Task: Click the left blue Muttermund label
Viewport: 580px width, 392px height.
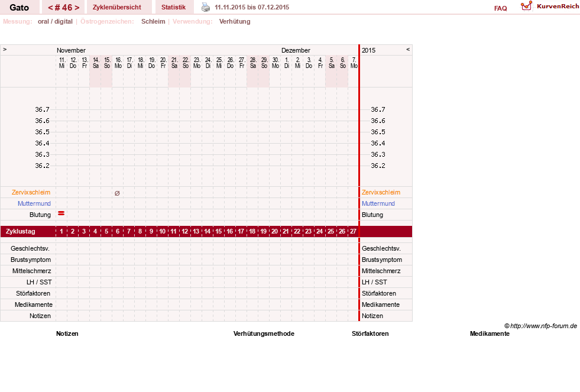Action: tap(34, 203)
